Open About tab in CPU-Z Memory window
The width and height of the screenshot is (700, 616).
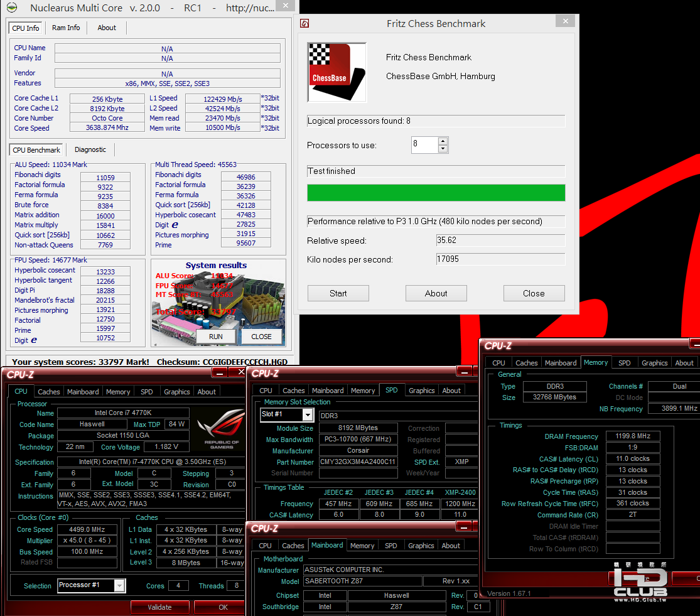[x=684, y=363]
